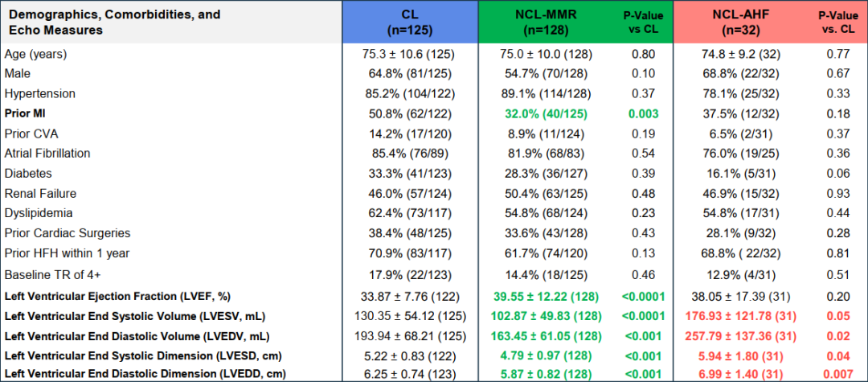Click the red NCL-AHF (n=32) header

(738, 23)
